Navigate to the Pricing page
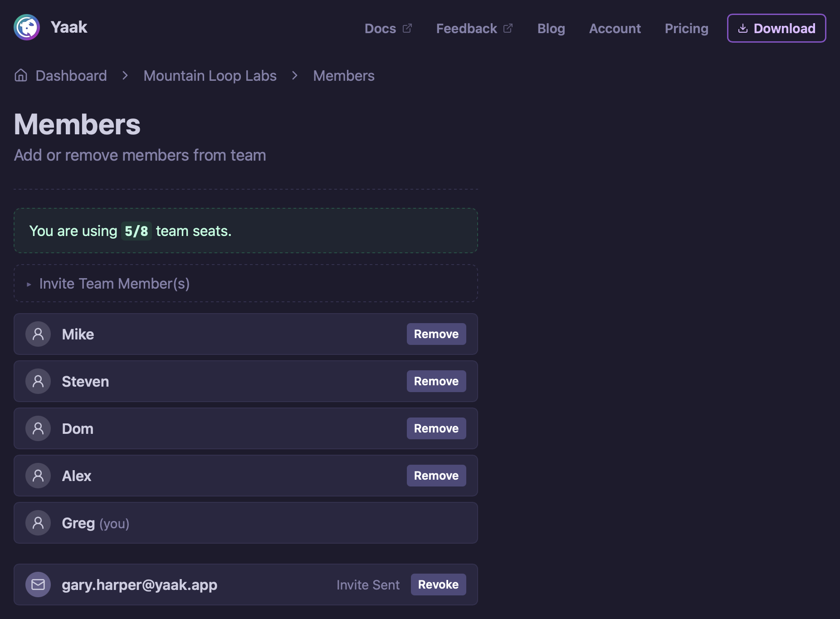This screenshot has width=840, height=619. coord(686,29)
